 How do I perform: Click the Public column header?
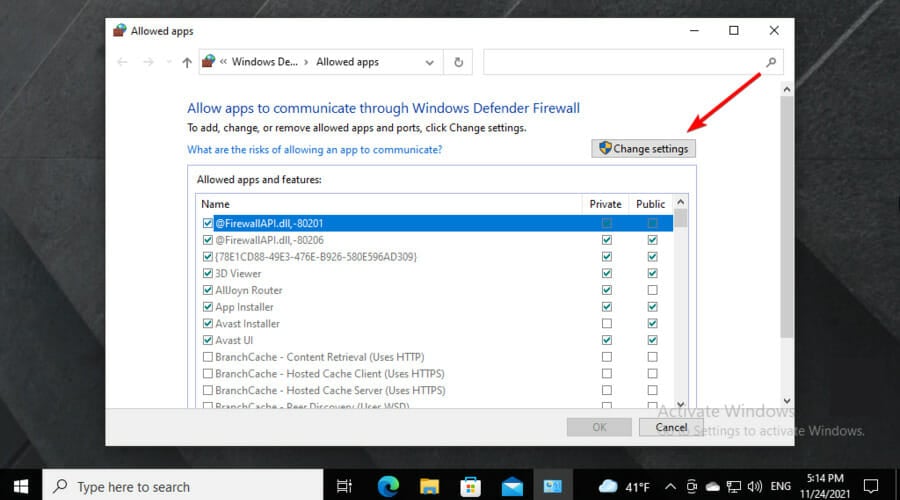click(x=650, y=204)
